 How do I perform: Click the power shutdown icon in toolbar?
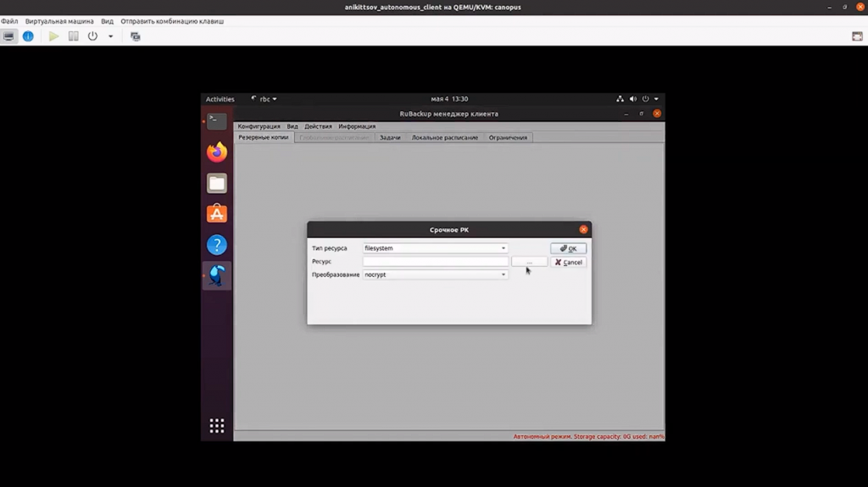92,36
